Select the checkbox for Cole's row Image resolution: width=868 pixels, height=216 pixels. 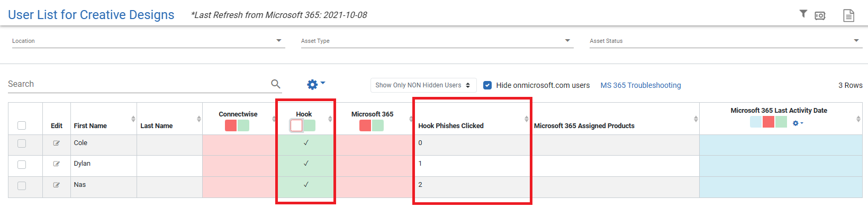click(x=22, y=143)
